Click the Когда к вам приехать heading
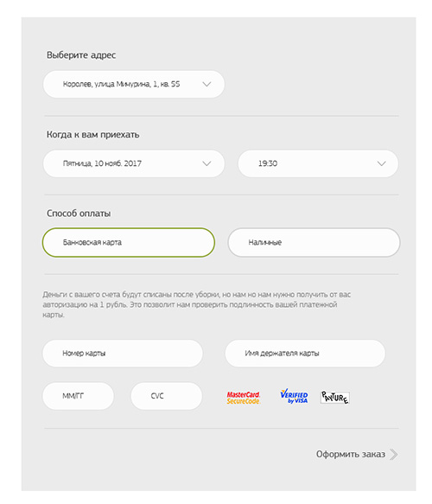This screenshot has height=504, width=432. pos(92,134)
